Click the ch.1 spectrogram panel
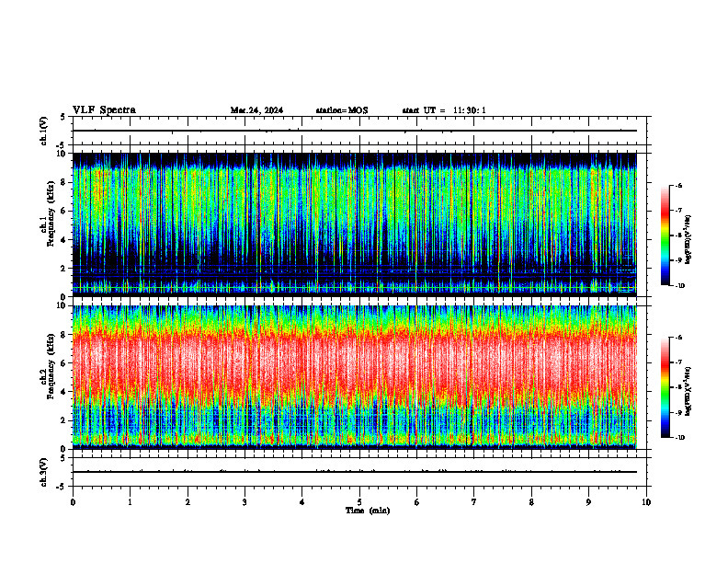728x563 pixels. point(355,224)
